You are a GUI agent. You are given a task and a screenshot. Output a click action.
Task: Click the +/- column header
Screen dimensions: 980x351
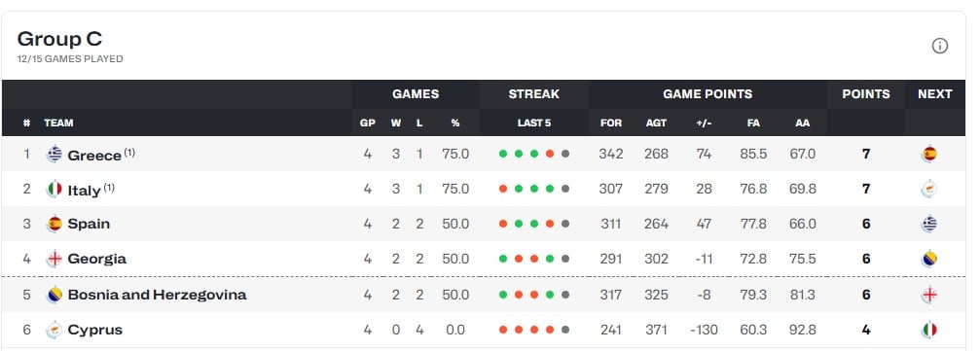704,123
